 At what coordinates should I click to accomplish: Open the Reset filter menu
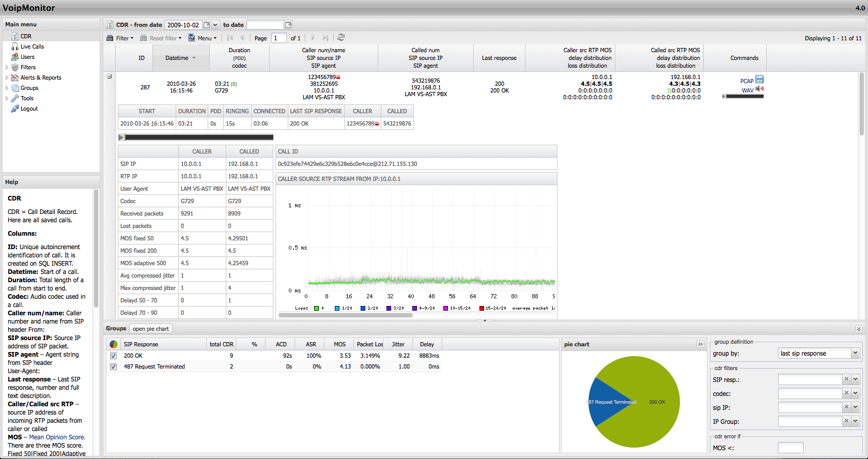click(x=161, y=38)
